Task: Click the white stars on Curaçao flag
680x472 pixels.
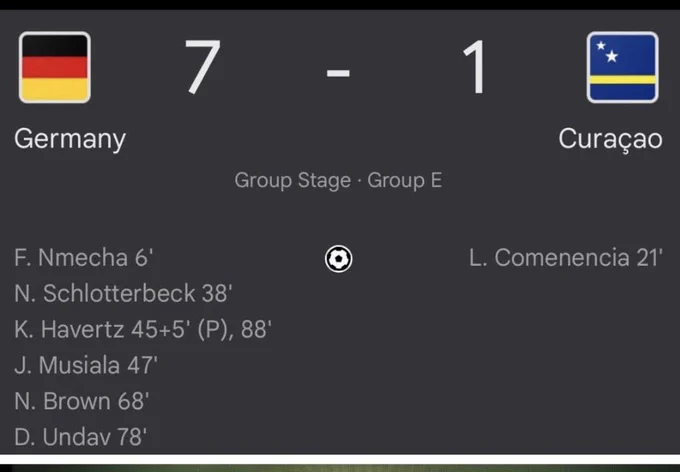Action: click(x=607, y=52)
